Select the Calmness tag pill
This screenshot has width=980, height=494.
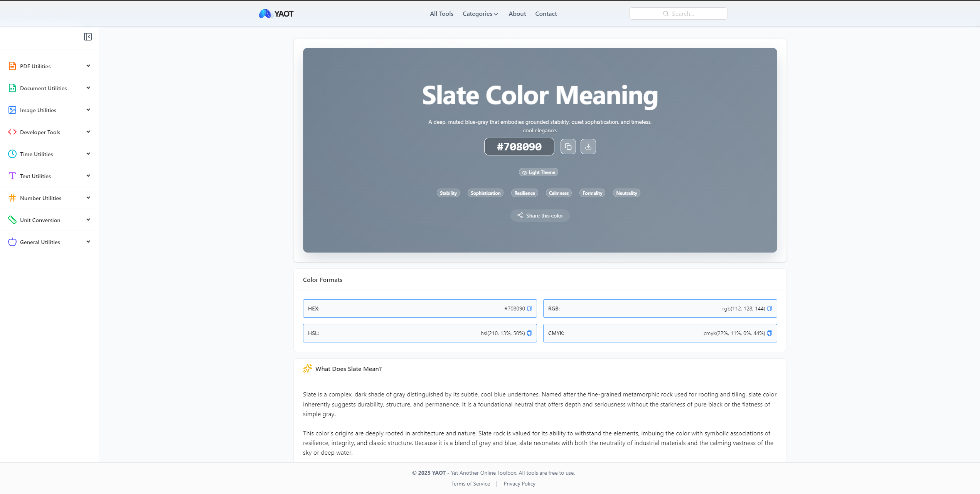(558, 193)
